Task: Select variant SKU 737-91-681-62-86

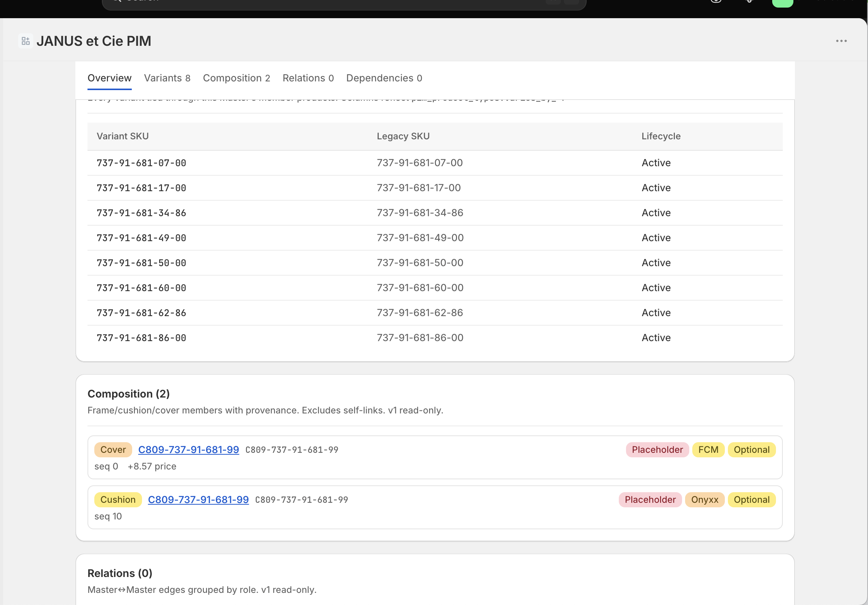Action: click(x=141, y=313)
